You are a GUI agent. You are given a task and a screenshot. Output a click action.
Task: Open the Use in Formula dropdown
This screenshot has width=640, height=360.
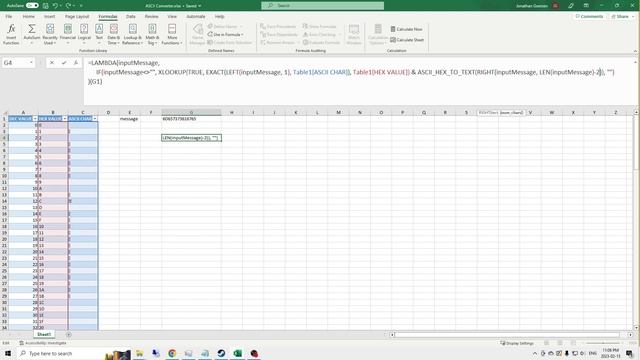[225, 34]
